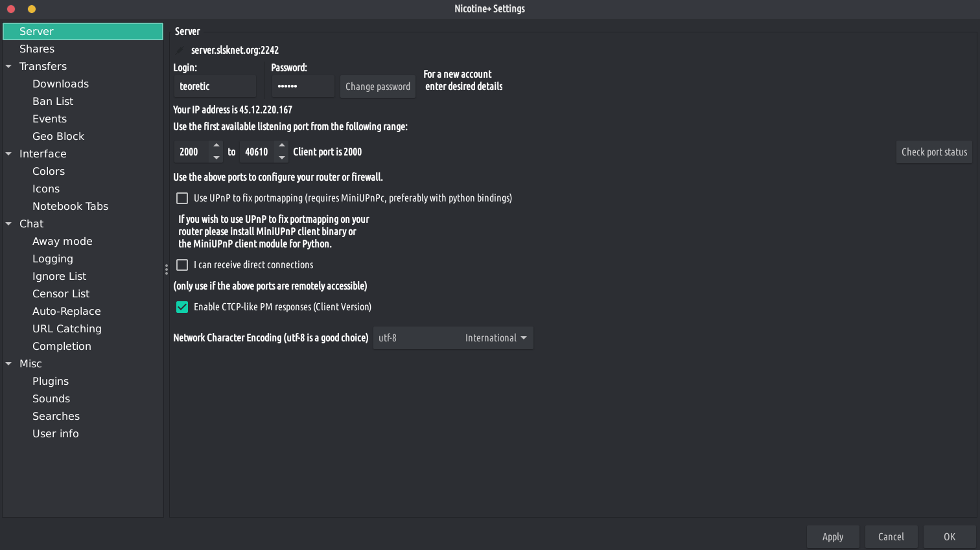980x550 pixels.
Task: Select Geo Block in the sidebar
Action: (x=58, y=137)
